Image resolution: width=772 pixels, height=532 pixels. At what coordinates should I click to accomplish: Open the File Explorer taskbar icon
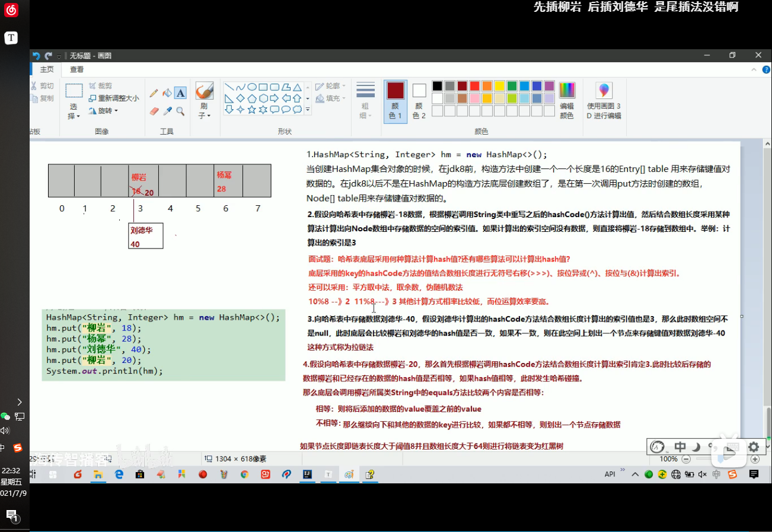(97, 474)
